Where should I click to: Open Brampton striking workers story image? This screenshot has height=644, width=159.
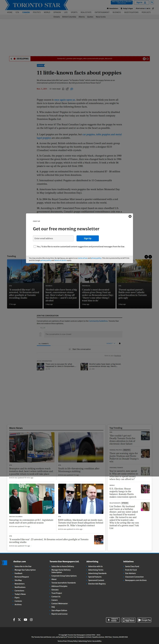click(32, 447)
